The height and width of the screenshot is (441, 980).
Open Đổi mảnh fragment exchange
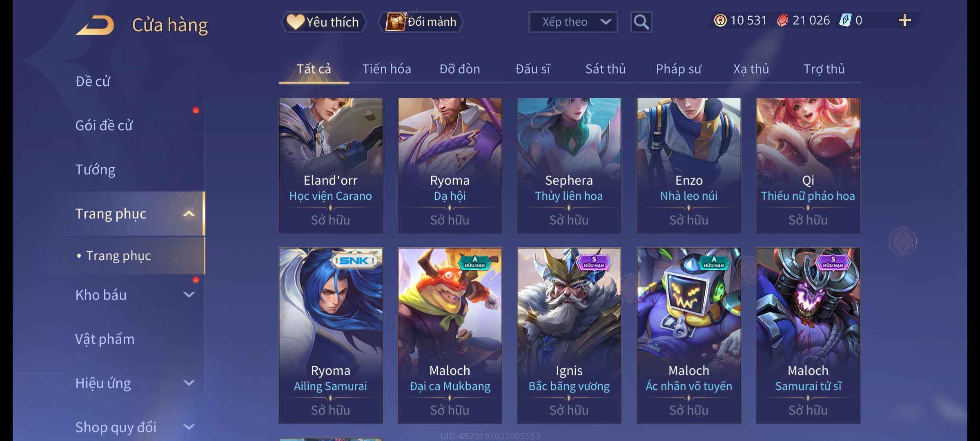pos(421,22)
